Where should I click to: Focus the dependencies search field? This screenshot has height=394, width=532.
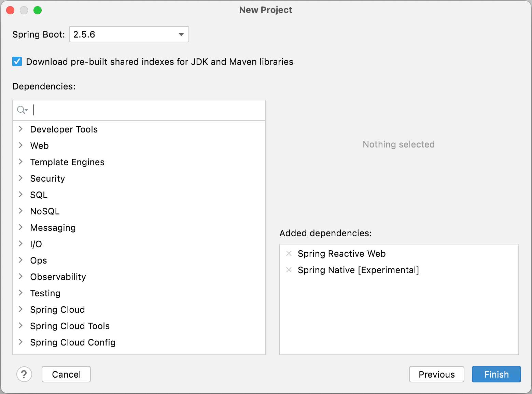(x=147, y=110)
